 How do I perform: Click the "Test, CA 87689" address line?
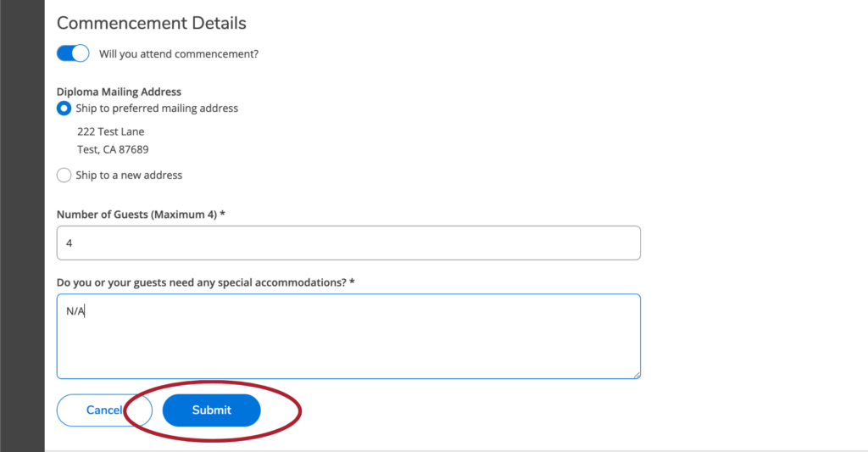pos(113,150)
